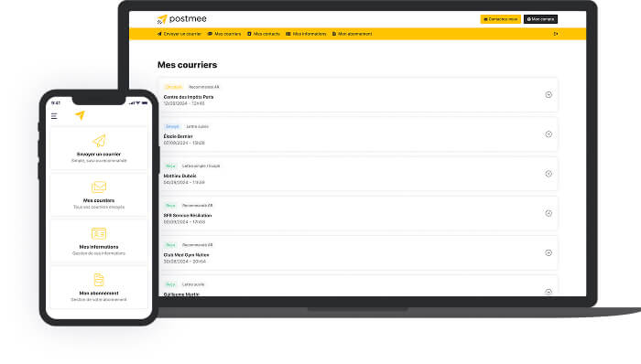Click the Lettre suivie label on Élodie Bernier row
This screenshot has width=641, height=364.
[198, 126]
